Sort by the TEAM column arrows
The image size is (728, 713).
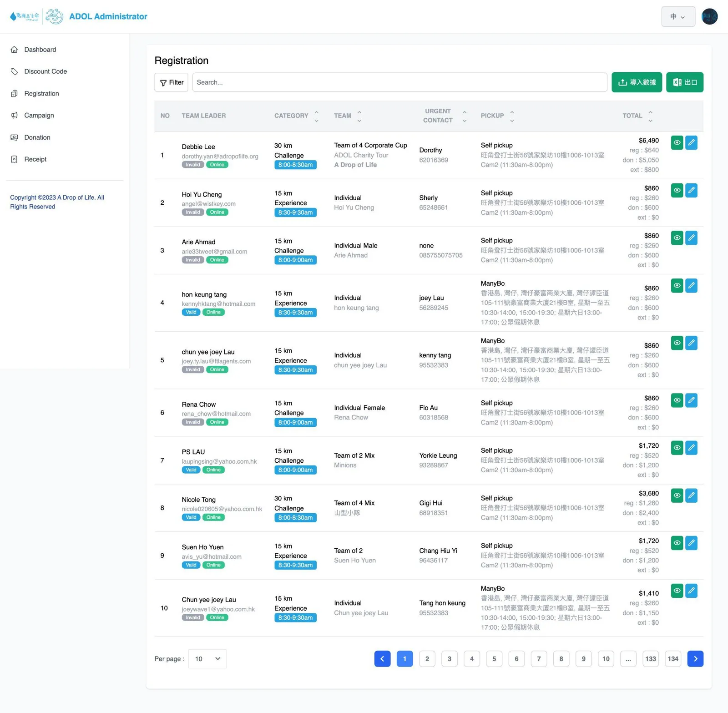pyautogui.click(x=359, y=116)
